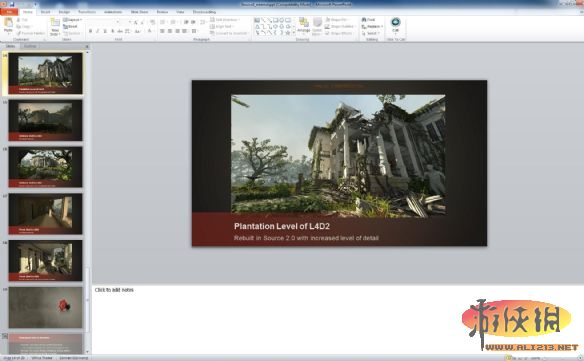Select the red object slide thumbnail 19
The width and height of the screenshot is (584, 361).
(45, 307)
